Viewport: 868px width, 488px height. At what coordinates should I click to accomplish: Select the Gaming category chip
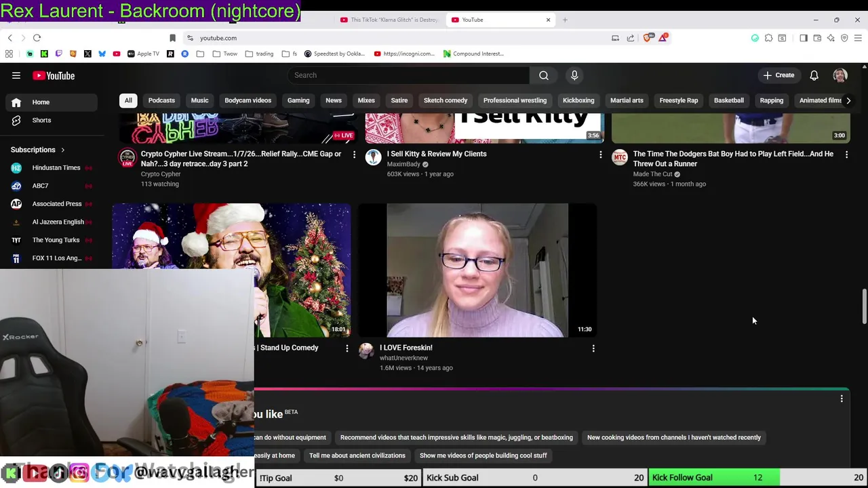coord(298,100)
